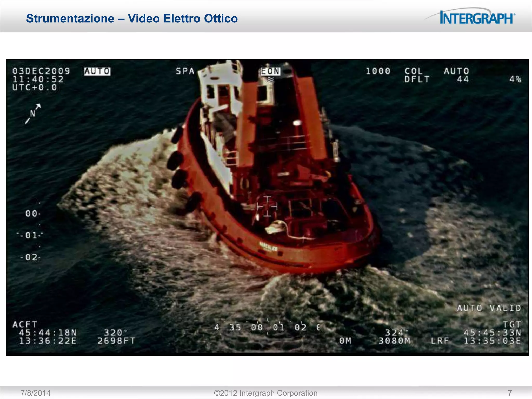This screenshot has width=532, height=399.
Task: Click the ACFT position label
Action: coord(25,324)
